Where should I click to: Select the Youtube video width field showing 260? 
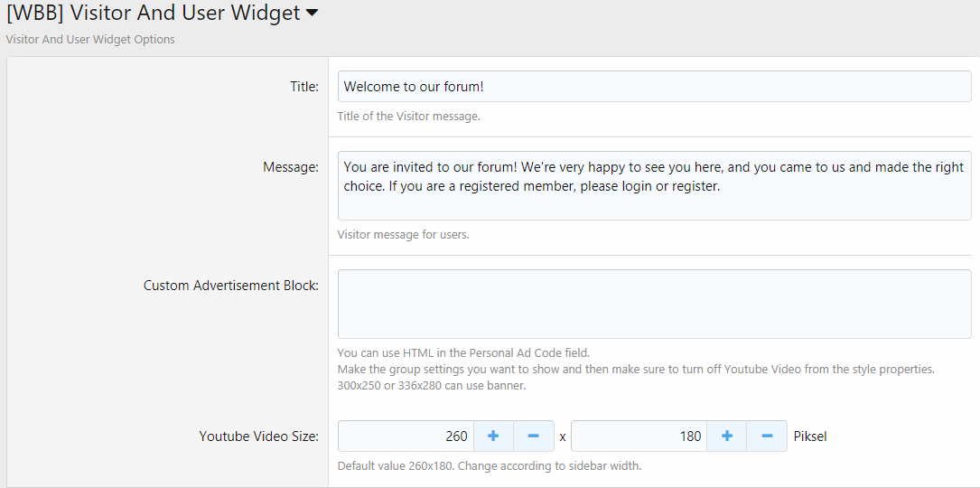tap(405, 436)
